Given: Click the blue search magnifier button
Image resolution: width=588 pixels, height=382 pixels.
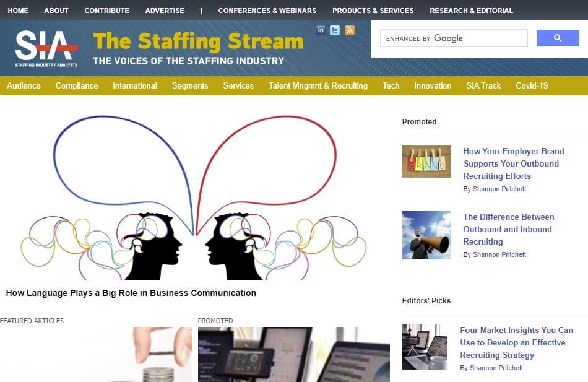Looking at the screenshot, I should point(558,38).
